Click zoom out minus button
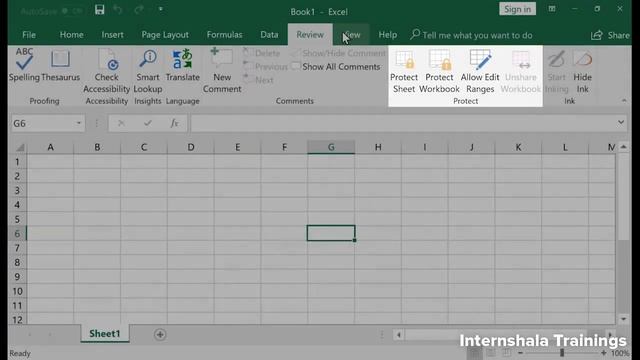The height and width of the screenshot is (360, 640). click(x=520, y=353)
